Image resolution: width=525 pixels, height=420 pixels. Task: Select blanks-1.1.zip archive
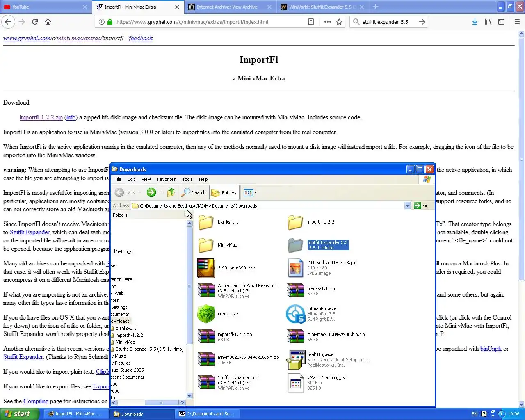click(311, 291)
